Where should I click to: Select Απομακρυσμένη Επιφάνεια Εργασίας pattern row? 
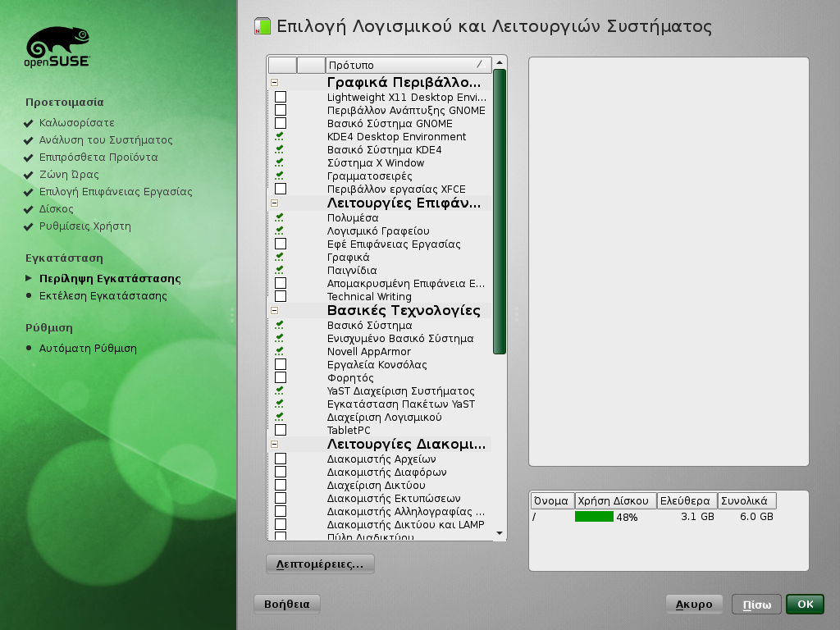pos(379,283)
